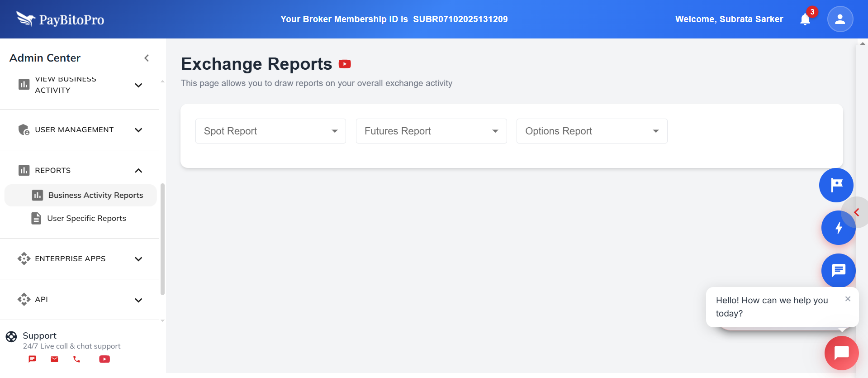Click the blue flag floating button
The image size is (868, 378).
click(x=836, y=185)
